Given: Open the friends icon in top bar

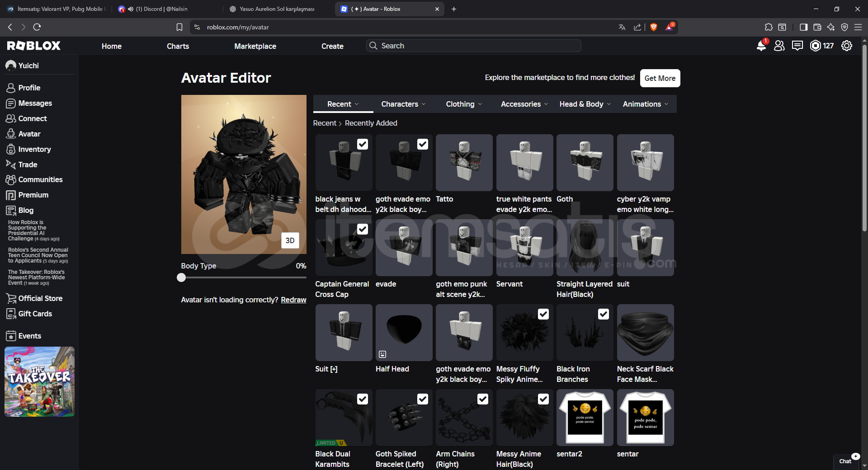Looking at the screenshot, I should pyautogui.click(x=779, y=46).
